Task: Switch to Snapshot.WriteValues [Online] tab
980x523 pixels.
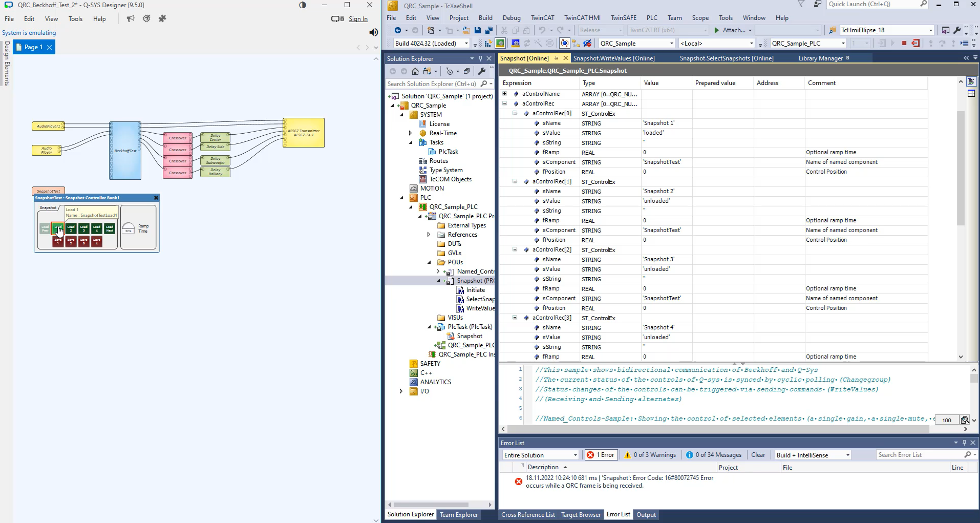Action: click(613, 58)
